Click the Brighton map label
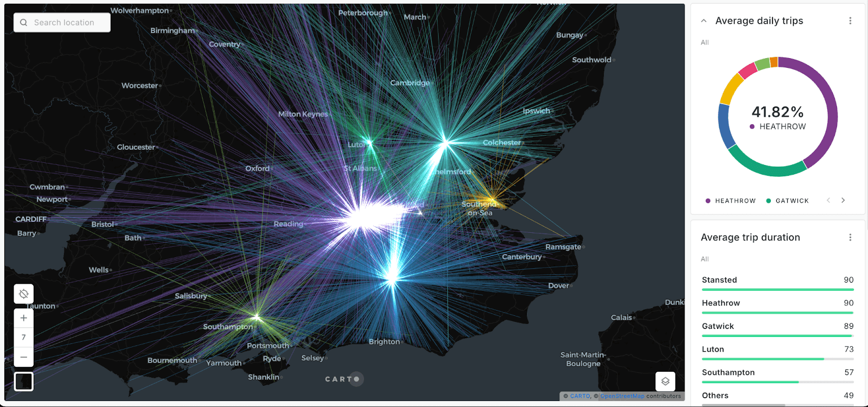868x407 pixels. (x=384, y=341)
